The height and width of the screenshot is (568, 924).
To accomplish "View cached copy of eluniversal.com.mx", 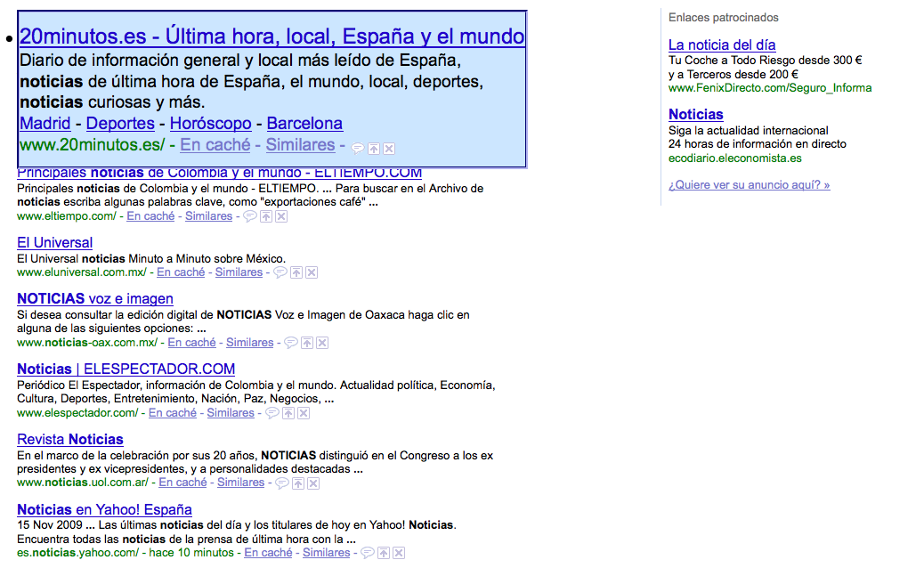I will click(181, 272).
